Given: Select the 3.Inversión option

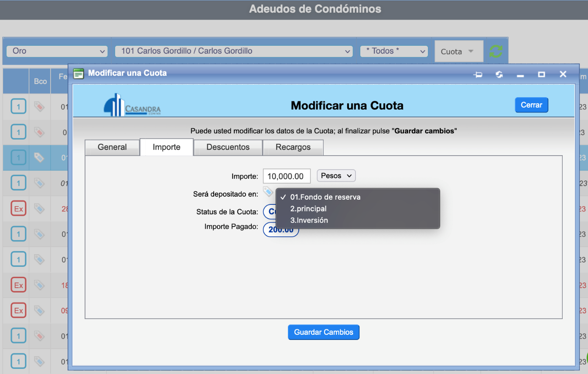Looking at the screenshot, I should (309, 220).
